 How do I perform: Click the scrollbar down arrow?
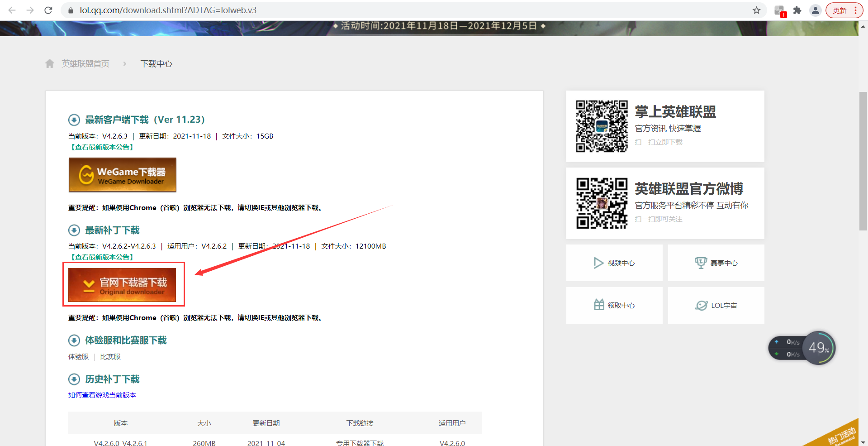[863, 442]
